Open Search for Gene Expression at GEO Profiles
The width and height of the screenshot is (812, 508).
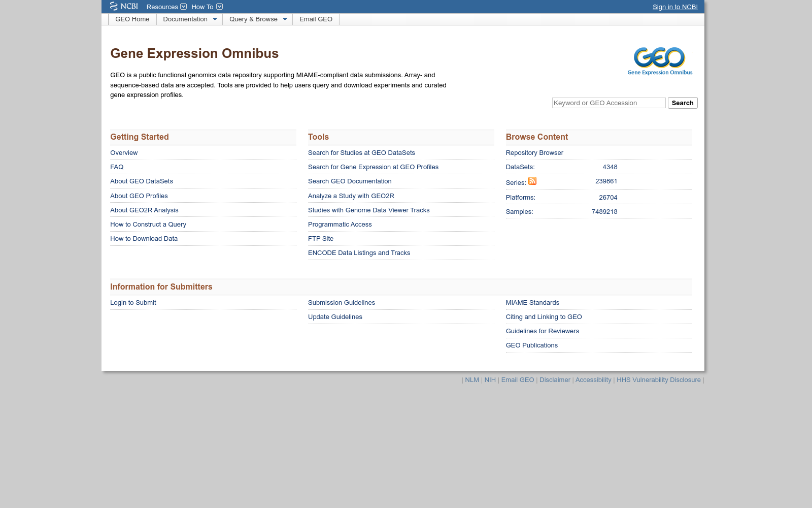(373, 167)
